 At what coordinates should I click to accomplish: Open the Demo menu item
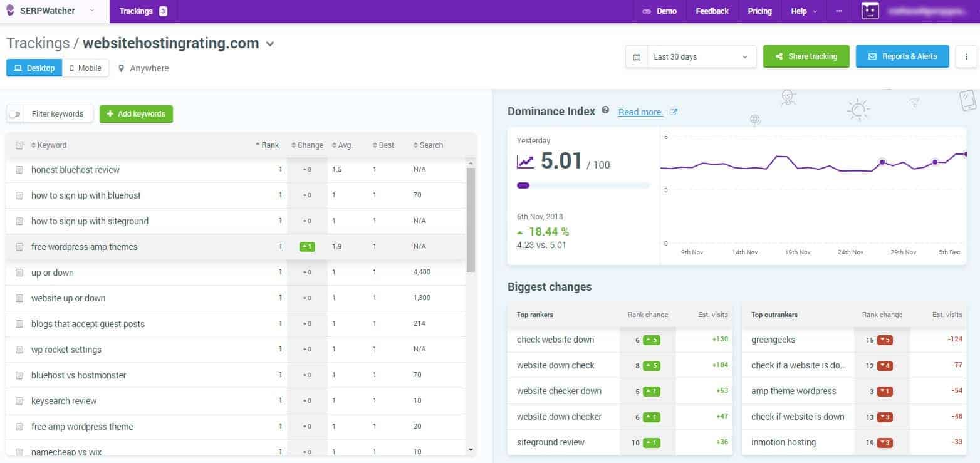tap(660, 11)
